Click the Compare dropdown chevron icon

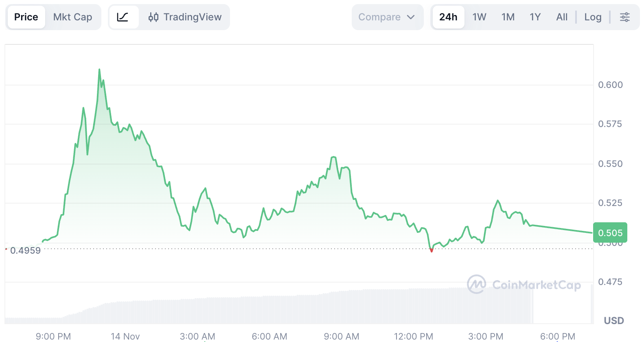(x=410, y=17)
